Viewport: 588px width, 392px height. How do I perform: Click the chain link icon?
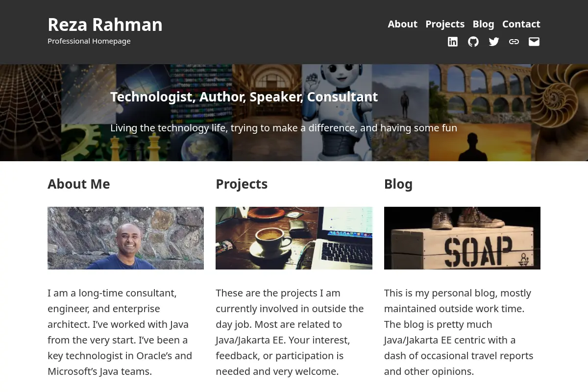(514, 42)
